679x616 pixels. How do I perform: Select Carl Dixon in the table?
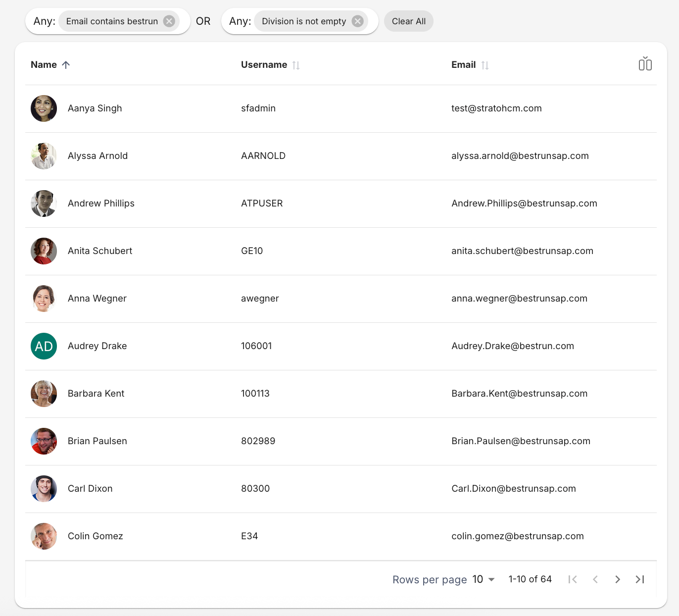click(x=90, y=489)
